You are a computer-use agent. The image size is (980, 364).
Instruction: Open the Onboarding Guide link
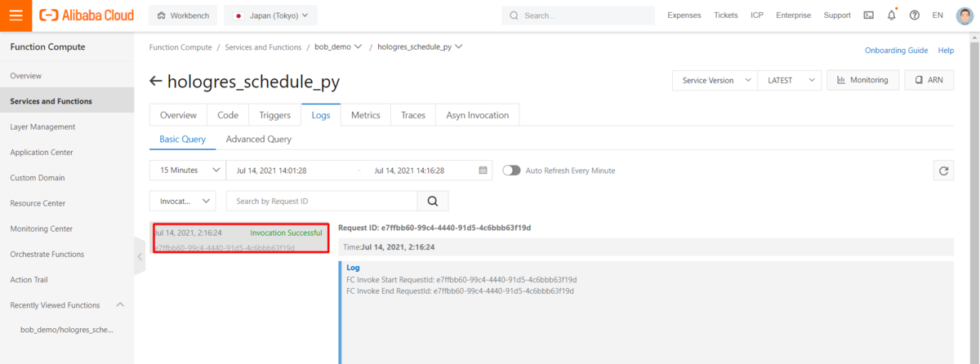(x=896, y=51)
